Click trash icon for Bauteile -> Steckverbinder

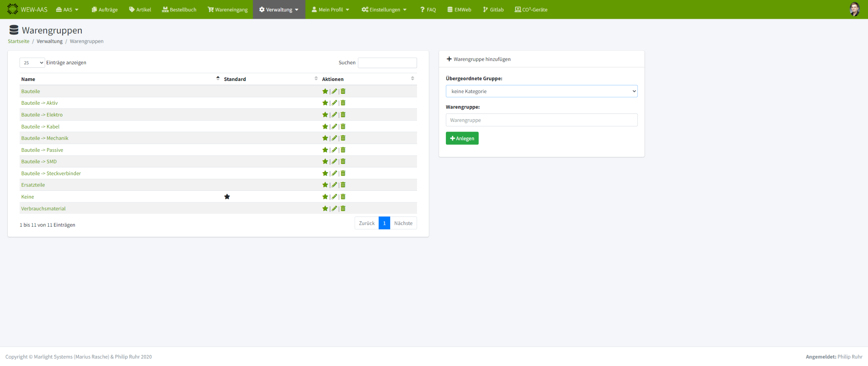(x=343, y=173)
